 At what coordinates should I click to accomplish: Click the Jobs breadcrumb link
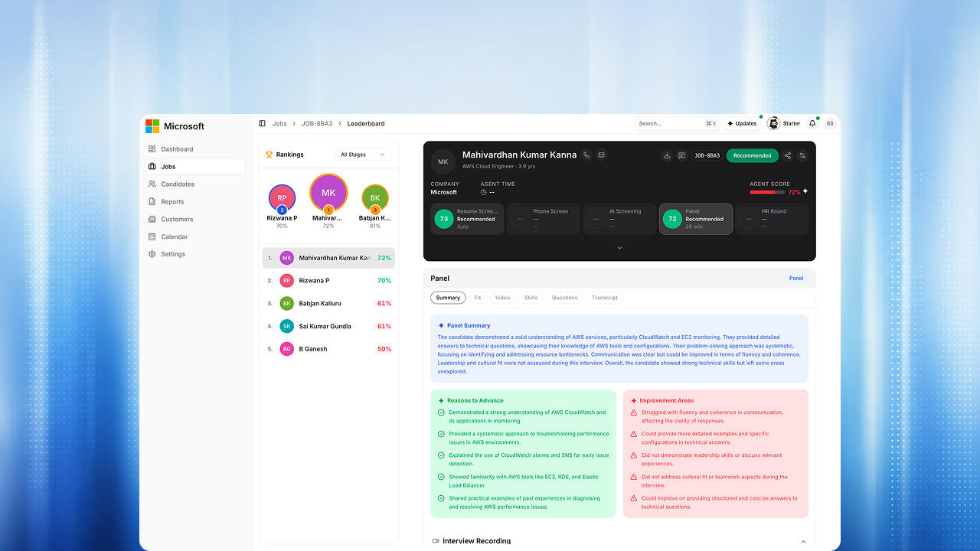point(279,123)
